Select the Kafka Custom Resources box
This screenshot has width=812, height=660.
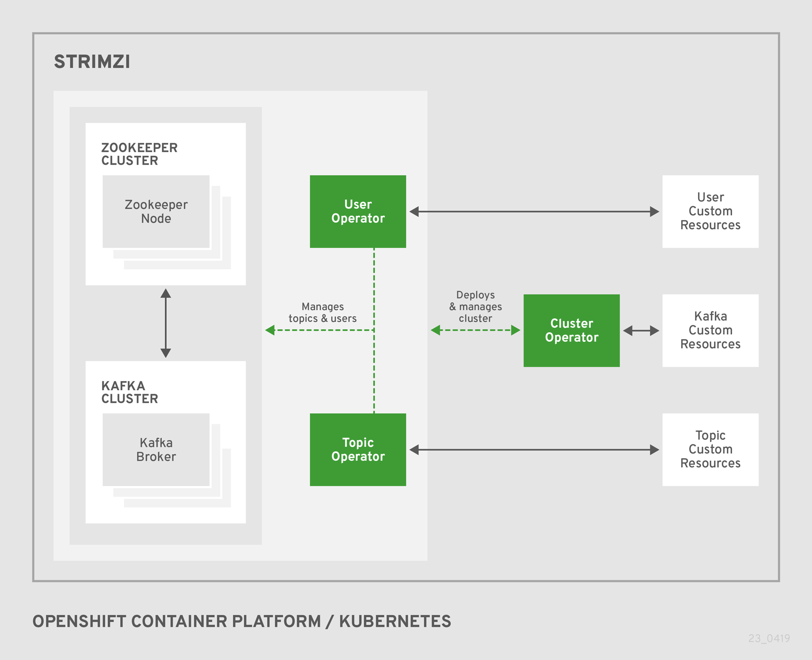(710, 331)
